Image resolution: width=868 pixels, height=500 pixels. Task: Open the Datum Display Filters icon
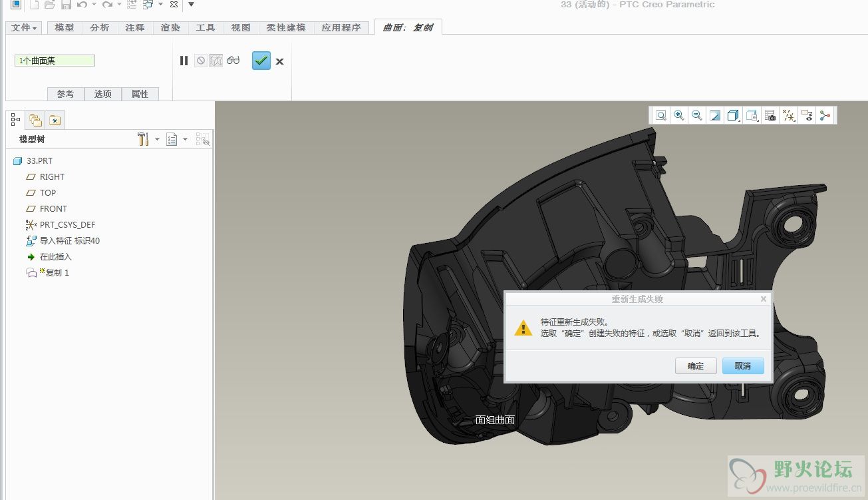click(x=788, y=115)
